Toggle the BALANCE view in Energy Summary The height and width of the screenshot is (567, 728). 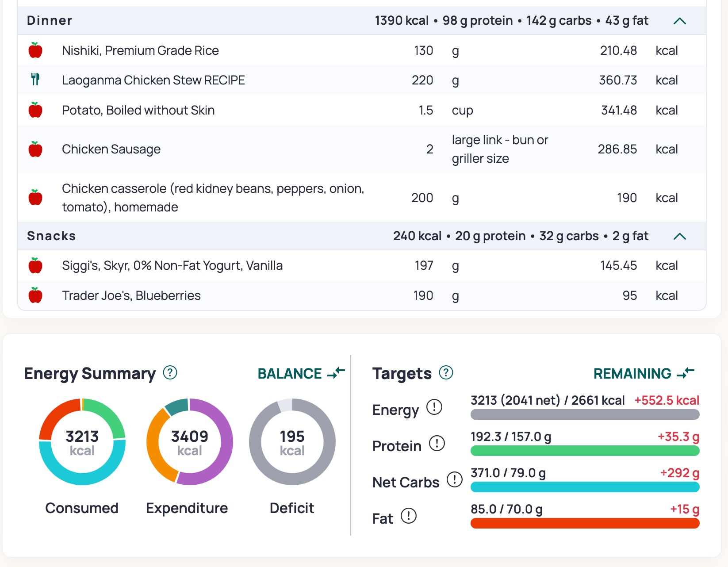pos(301,373)
